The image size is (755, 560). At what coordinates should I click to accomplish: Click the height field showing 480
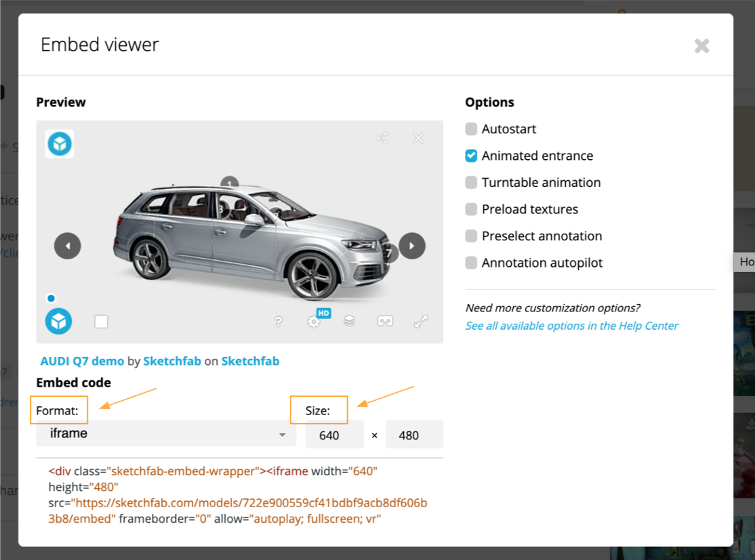(414, 435)
